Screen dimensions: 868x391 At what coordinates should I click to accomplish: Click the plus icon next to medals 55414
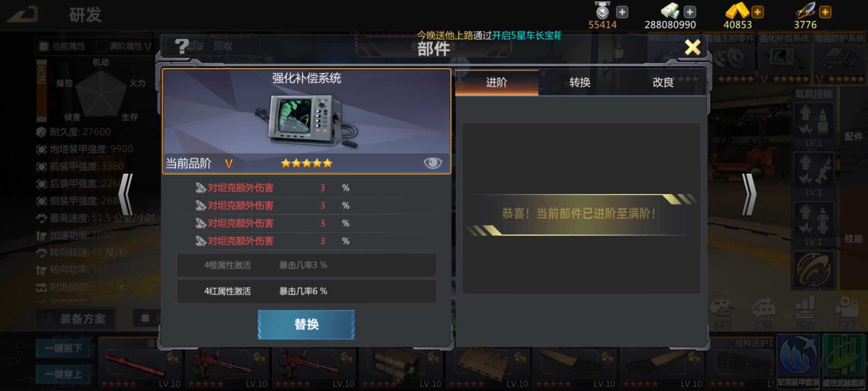click(x=622, y=12)
